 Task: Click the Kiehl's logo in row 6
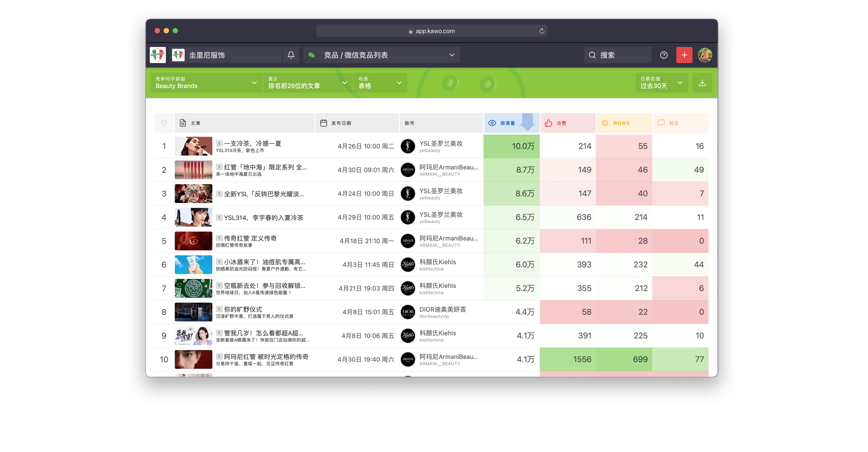tap(408, 265)
